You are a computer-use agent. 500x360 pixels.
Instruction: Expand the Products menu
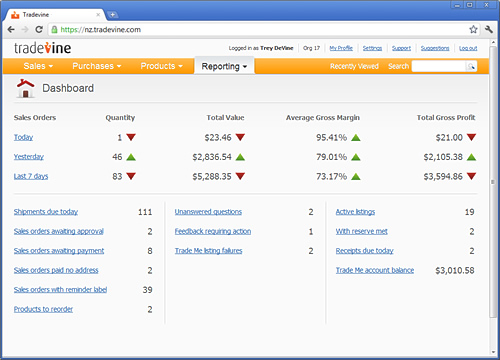point(161,66)
